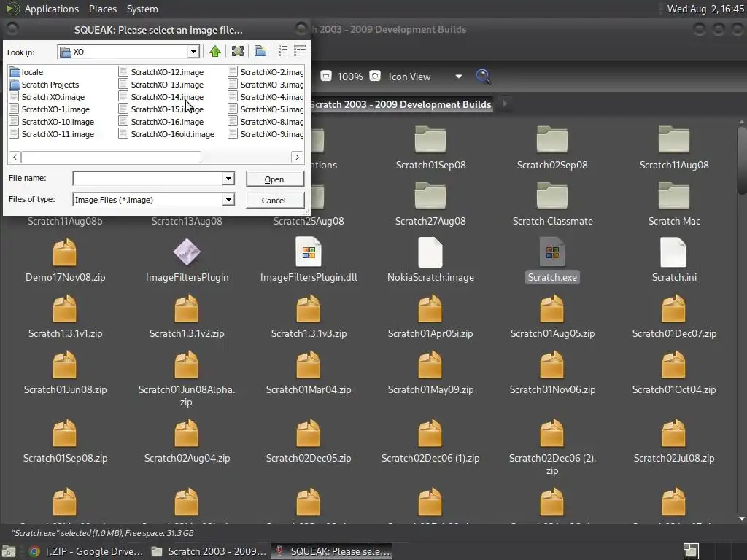The image size is (747, 560).
Task: Select Scratch01Jun08Alpha.zip archive
Action: [x=187, y=378]
